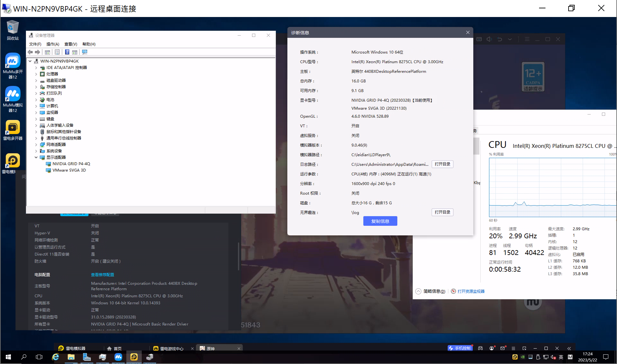The image size is (617, 364).
Task: Open the notification center icon
Action: (606, 357)
